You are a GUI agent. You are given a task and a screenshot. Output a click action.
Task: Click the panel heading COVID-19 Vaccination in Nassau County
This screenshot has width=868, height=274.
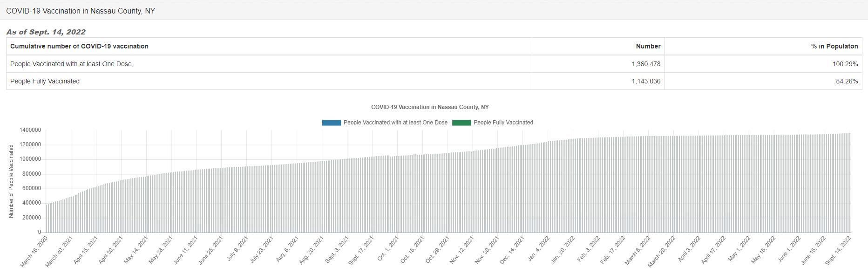click(81, 11)
